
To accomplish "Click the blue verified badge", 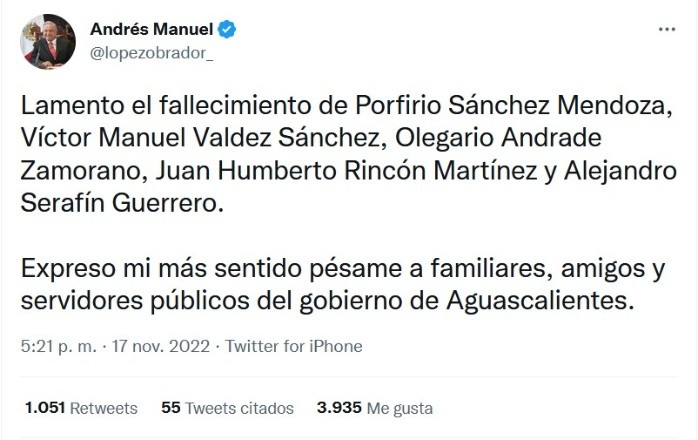I will point(228,30).
